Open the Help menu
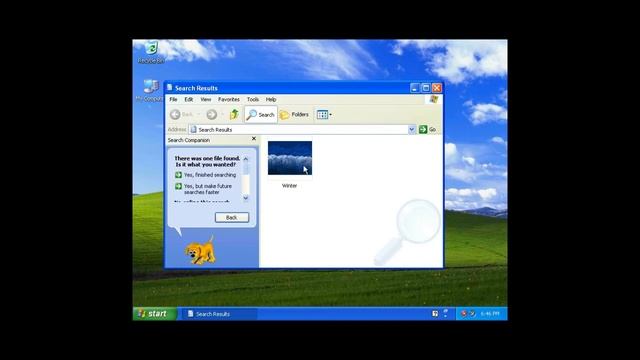The image size is (640, 360). click(x=271, y=99)
